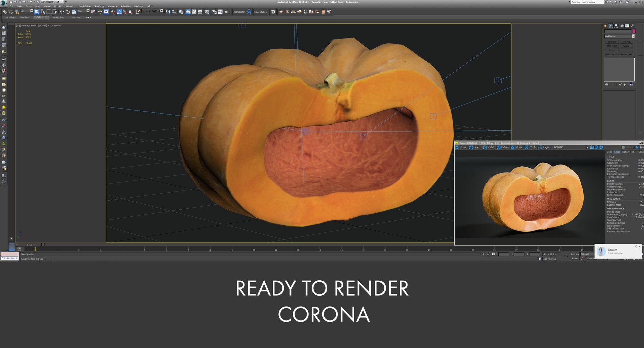Activate the Select and Scale tool
Image resolution: width=644 pixels, height=348 pixels.
pyautogui.click(x=74, y=12)
